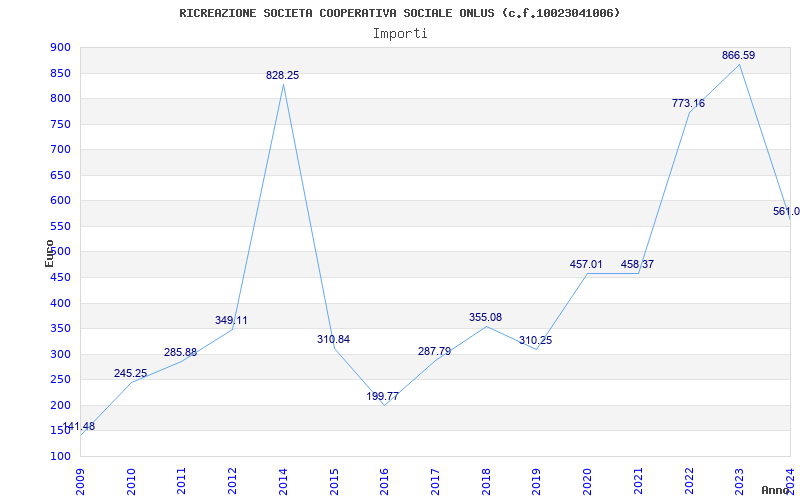
Task: Click the 2016 x-axis label
Action: [384, 482]
